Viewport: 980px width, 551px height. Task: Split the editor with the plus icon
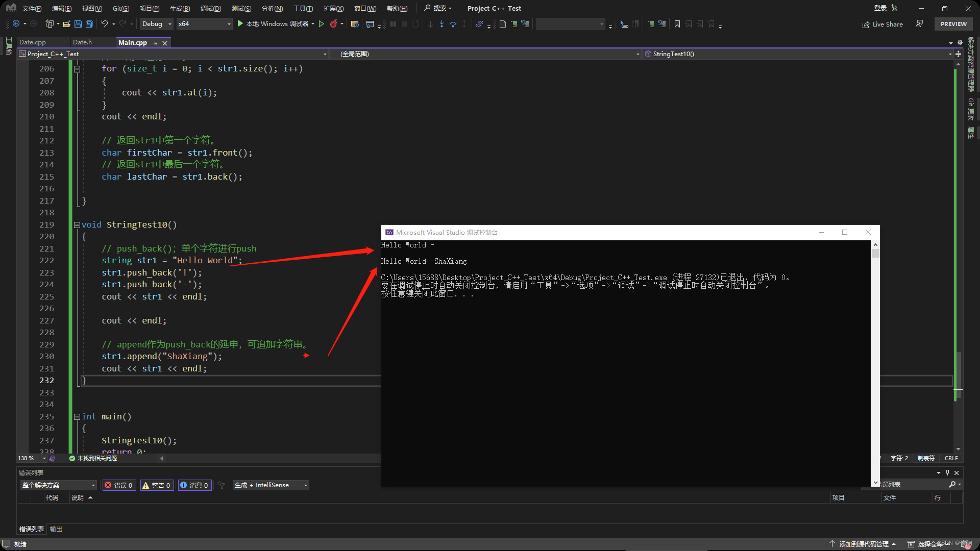tap(958, 54)
